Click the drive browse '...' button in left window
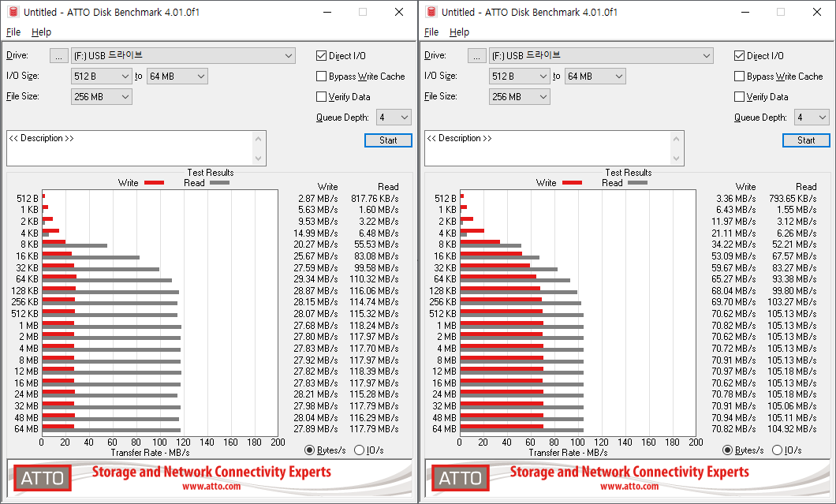 pos(59,55)
